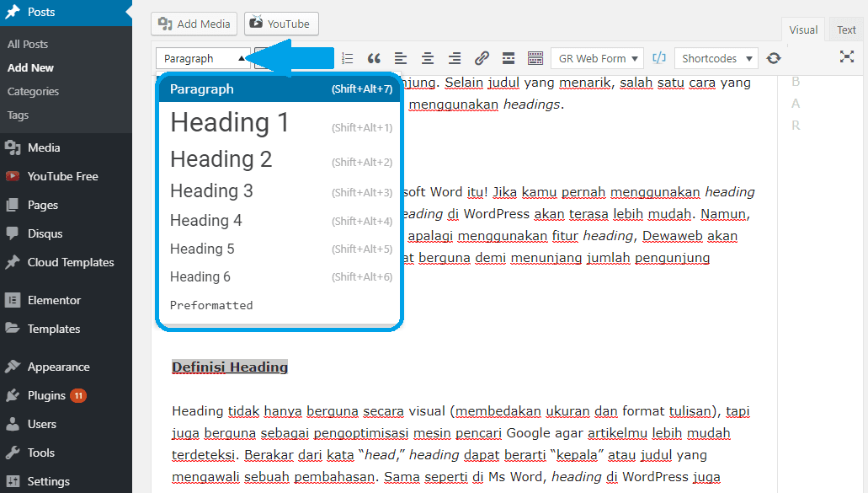
Task: Select the blockquote icon
Action: click(x=374, y=58)
